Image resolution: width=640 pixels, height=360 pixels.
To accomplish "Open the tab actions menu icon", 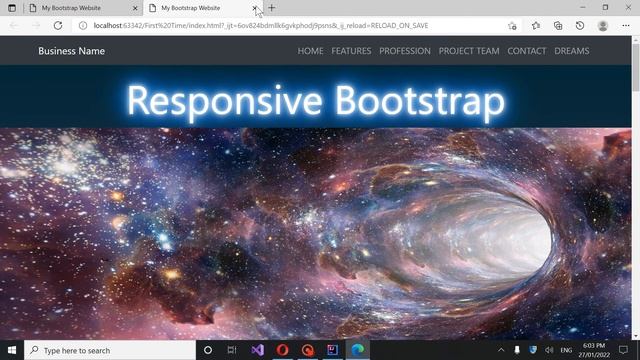I will coord(12,8).
